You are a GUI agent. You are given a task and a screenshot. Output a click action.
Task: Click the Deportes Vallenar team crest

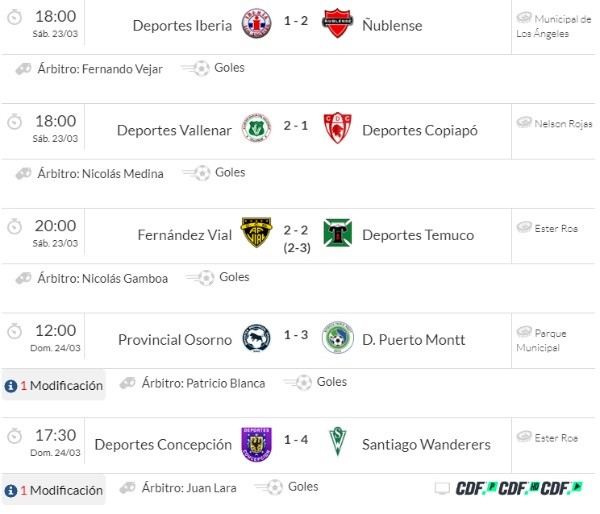257,130
